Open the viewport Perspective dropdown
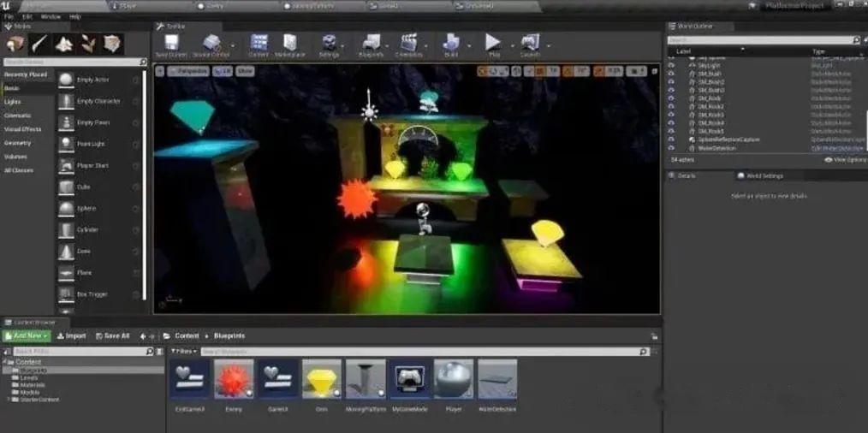 [188, 71]
